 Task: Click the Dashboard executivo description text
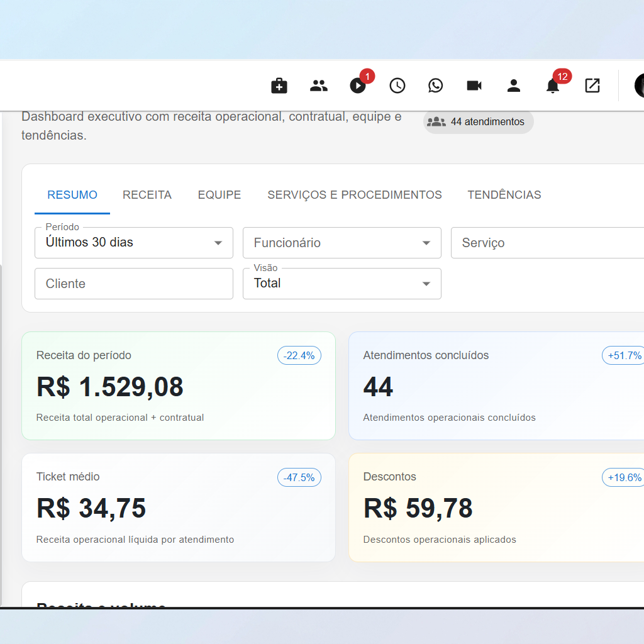pyautogui.click(x=211, y=126)
